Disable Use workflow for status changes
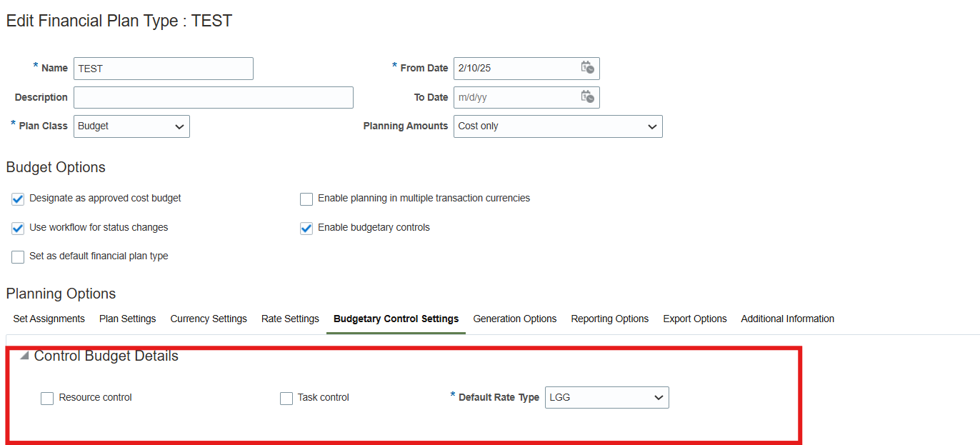 pos(17,227)
